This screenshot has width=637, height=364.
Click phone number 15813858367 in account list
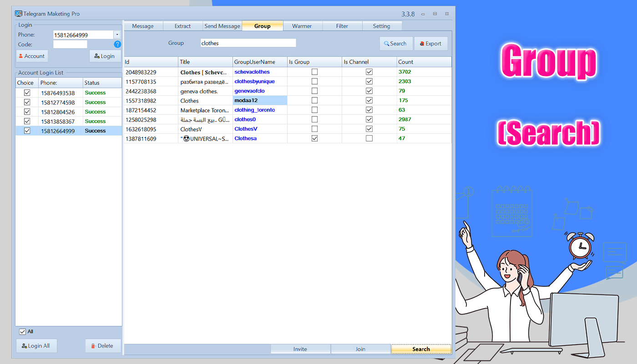tap(58, 121)
